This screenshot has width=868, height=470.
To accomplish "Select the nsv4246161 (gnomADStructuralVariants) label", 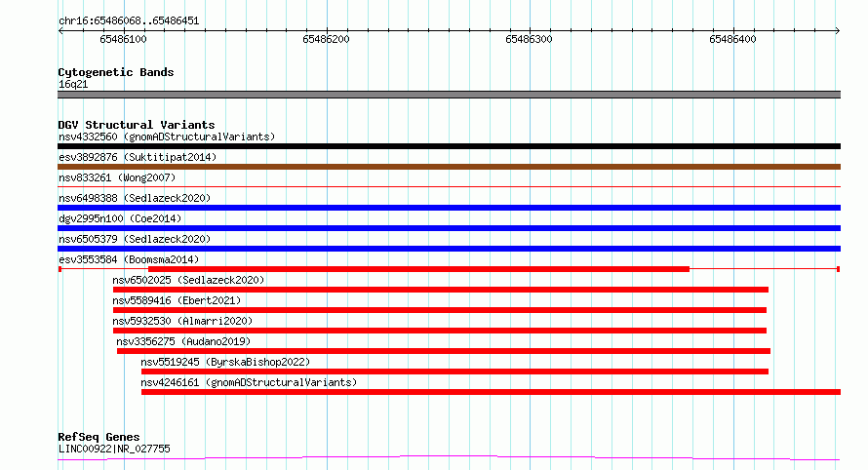I will [x=249, y=382].
